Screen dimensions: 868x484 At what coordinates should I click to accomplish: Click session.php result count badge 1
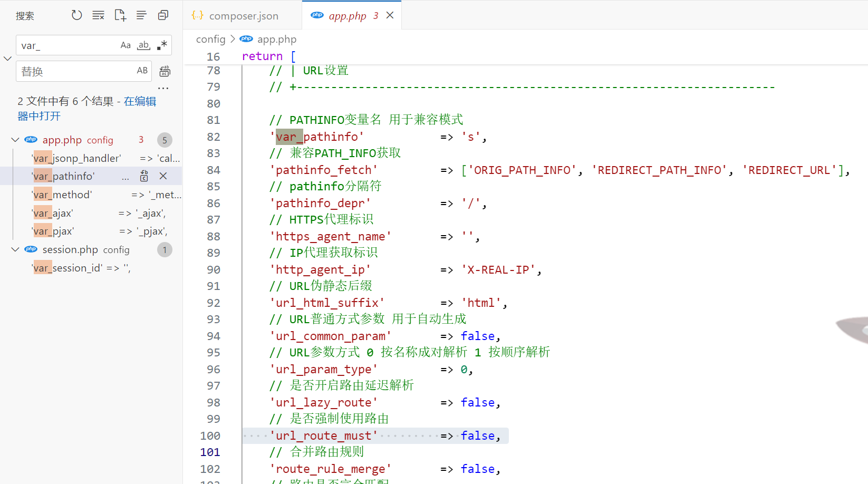point(165,250)
